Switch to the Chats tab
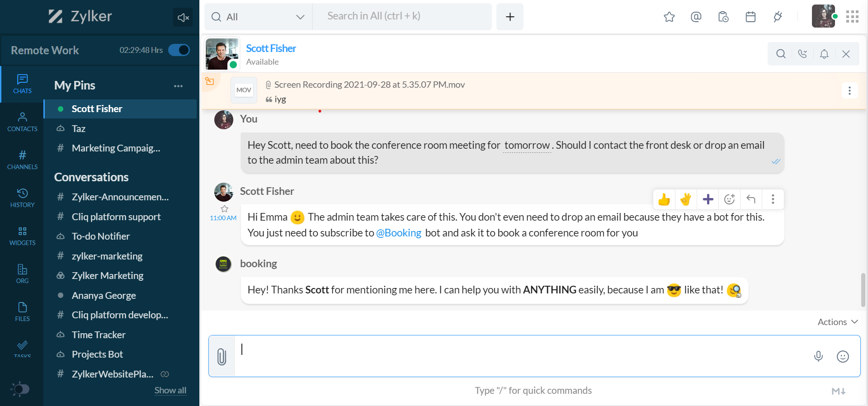 [22, 84]
